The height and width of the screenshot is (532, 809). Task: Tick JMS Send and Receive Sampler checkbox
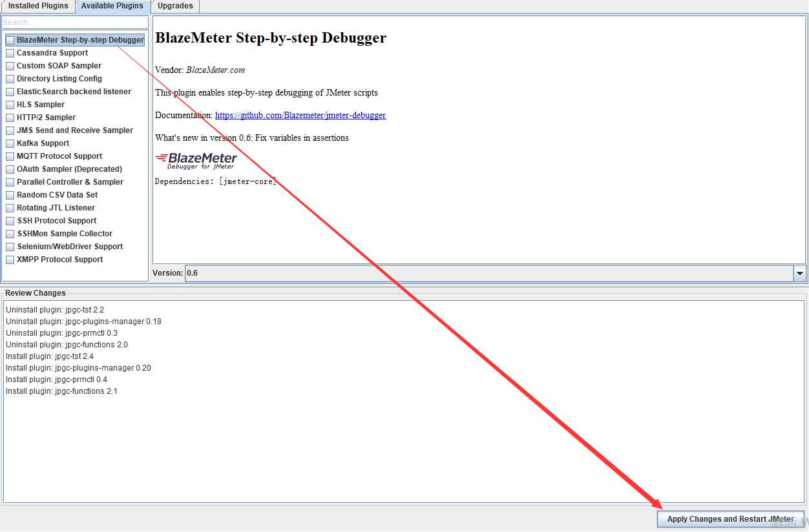tap(10, 130)
